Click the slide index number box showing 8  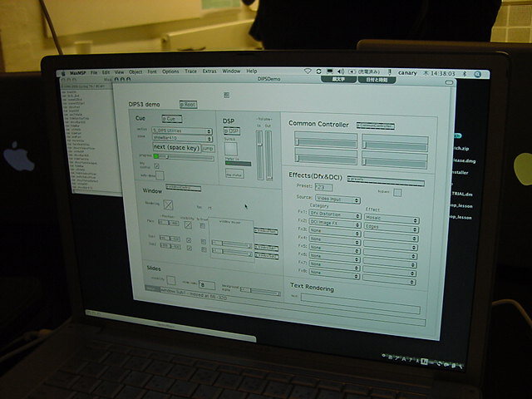[x=207, y=285]
